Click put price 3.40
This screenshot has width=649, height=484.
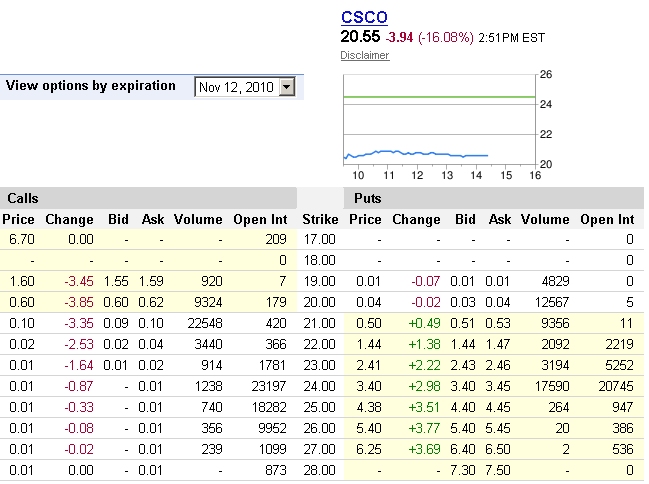click(x=369, y=386)
